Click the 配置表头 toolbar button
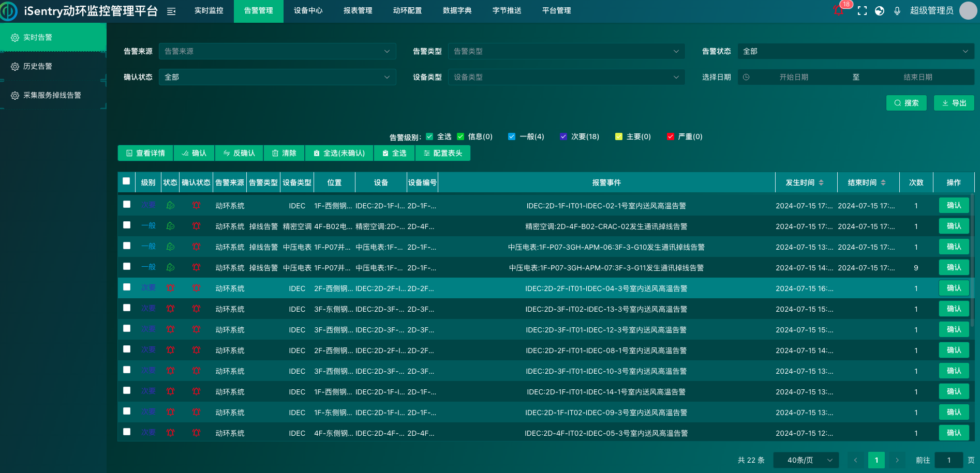The width and height of the screenshot is (980, 473). [x=443, y=153]
